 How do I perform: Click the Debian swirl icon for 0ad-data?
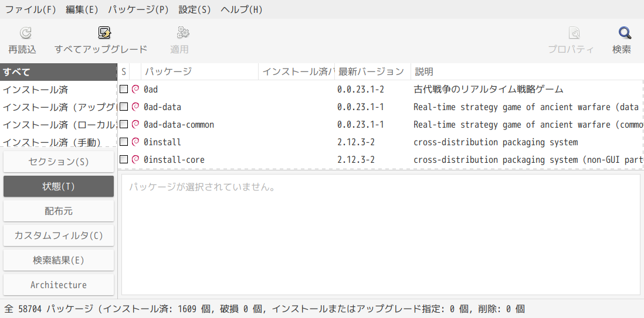[135, 107]
